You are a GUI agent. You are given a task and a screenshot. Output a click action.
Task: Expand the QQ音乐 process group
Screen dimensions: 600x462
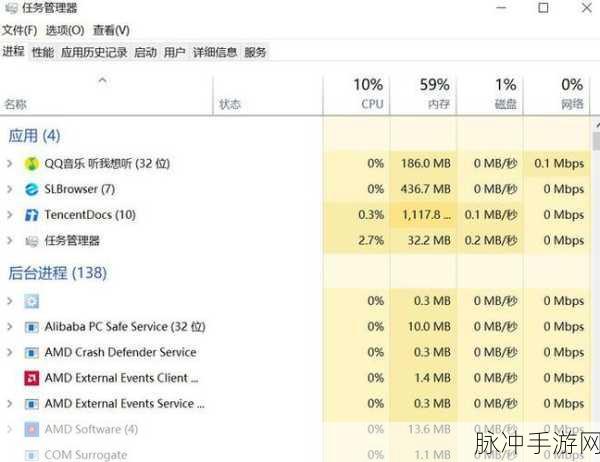tap(10, 164)
